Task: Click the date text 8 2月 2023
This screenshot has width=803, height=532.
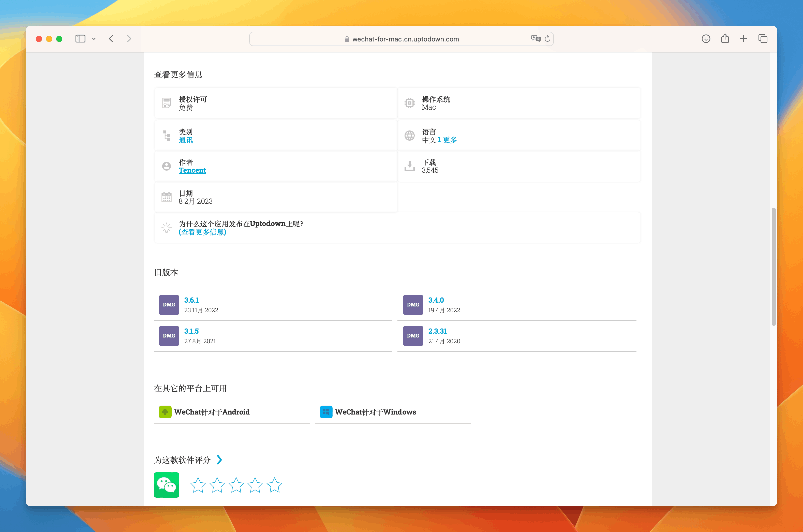Action: point(195,202)
